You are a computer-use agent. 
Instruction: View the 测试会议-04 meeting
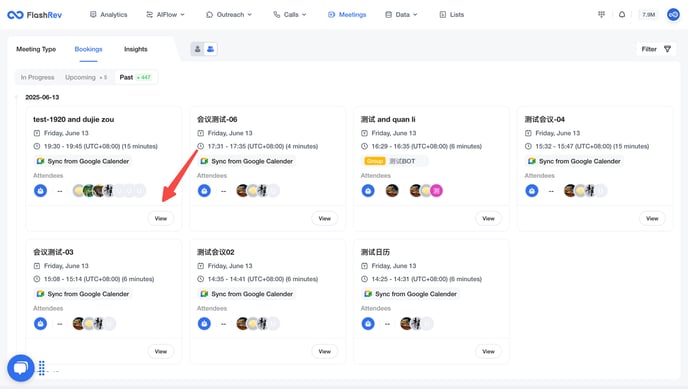652,218
